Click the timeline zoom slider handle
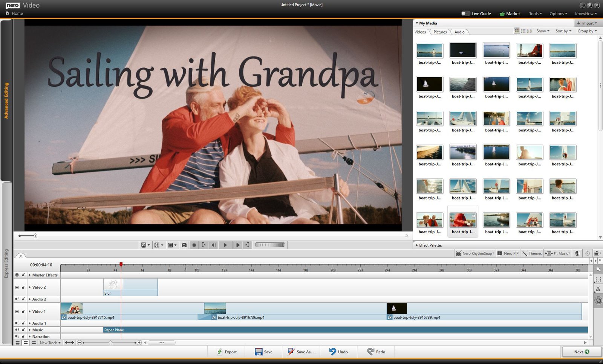This screenshot has width=603, height=364. point(110,343)
